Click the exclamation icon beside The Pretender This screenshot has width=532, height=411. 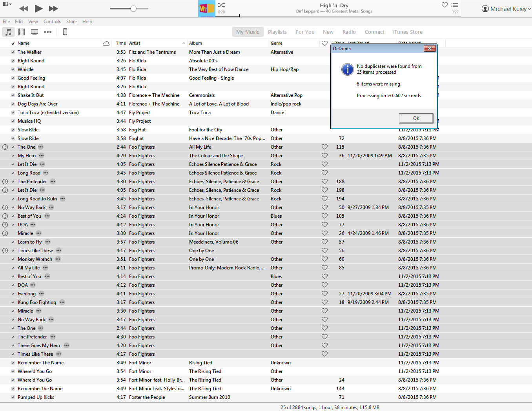tap(5, 182)
